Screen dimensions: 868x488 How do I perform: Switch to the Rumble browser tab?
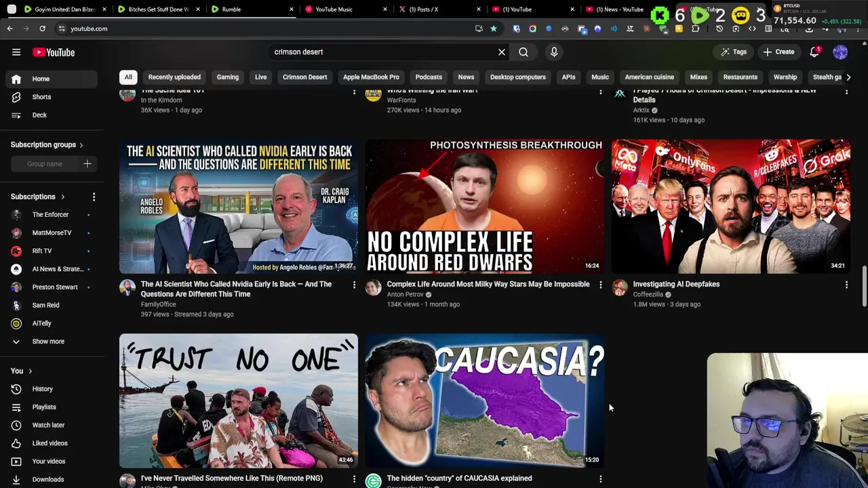point(251,9)
